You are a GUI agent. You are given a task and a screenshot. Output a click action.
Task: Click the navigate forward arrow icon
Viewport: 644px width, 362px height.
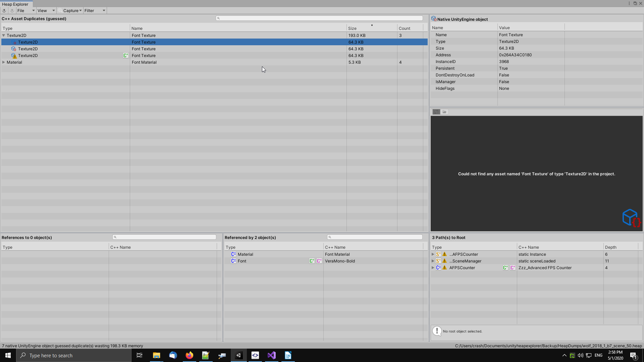click(12, 10)
